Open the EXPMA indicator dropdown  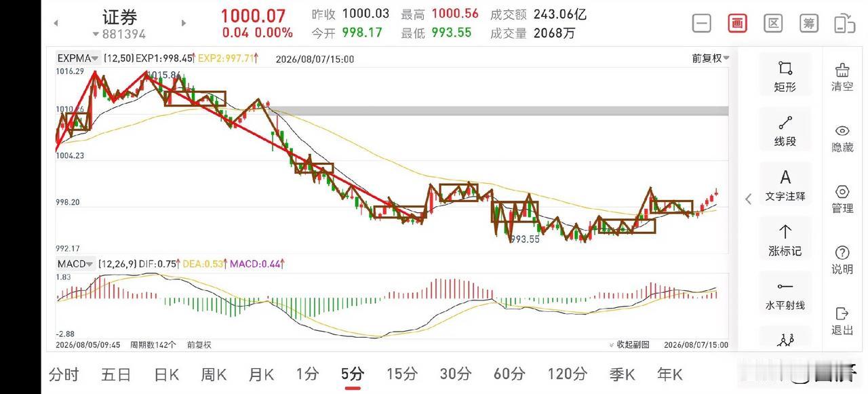pyautogui.click(x=79, y=58)
